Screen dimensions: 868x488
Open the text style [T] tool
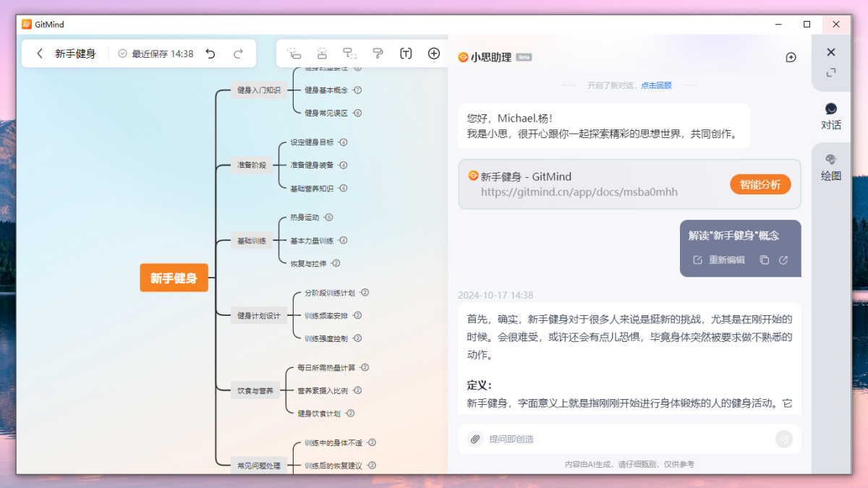click(x=406, y=53)
